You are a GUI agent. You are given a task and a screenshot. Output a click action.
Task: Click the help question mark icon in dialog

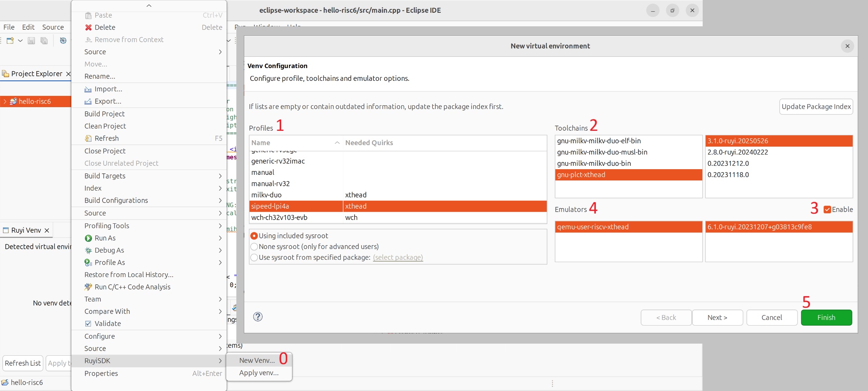pos(258,317)
